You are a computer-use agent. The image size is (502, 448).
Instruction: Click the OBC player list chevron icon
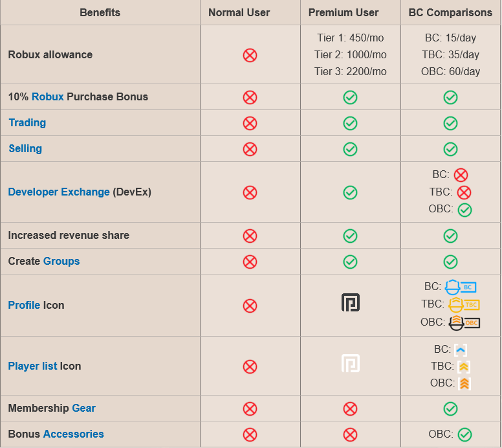tap(464, 383)
